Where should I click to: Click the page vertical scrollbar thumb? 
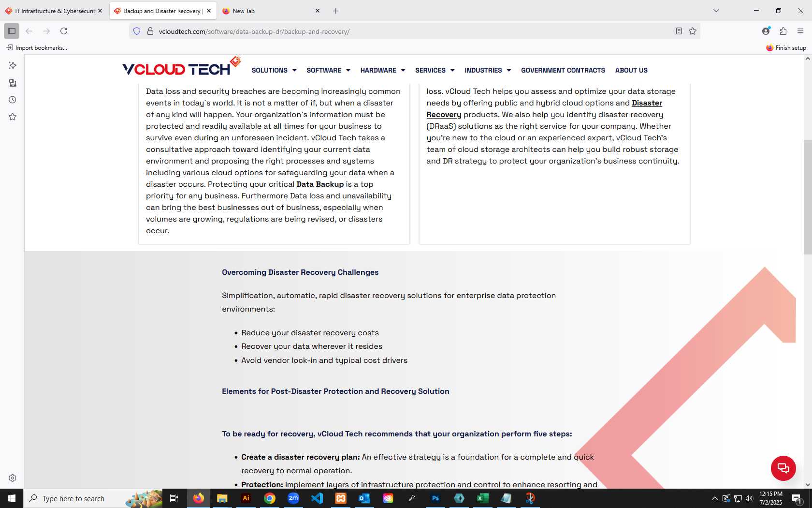tap(808, 197)
